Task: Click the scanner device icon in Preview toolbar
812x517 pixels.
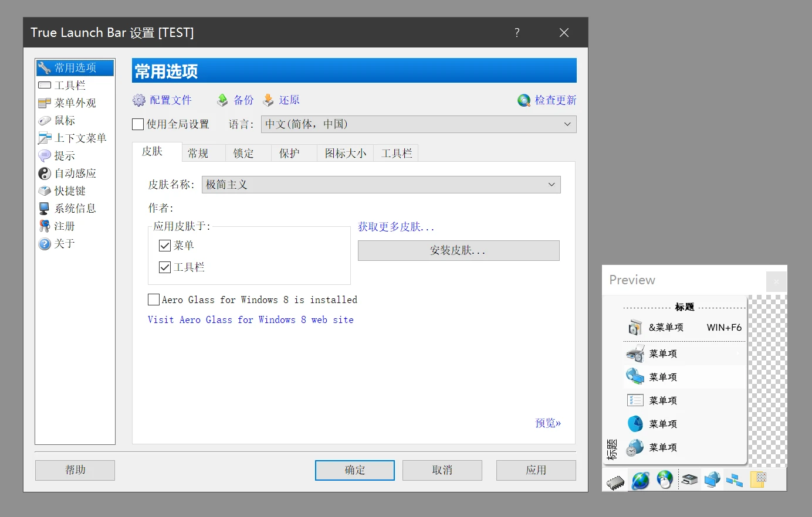Action: click(x=690, y=479)
